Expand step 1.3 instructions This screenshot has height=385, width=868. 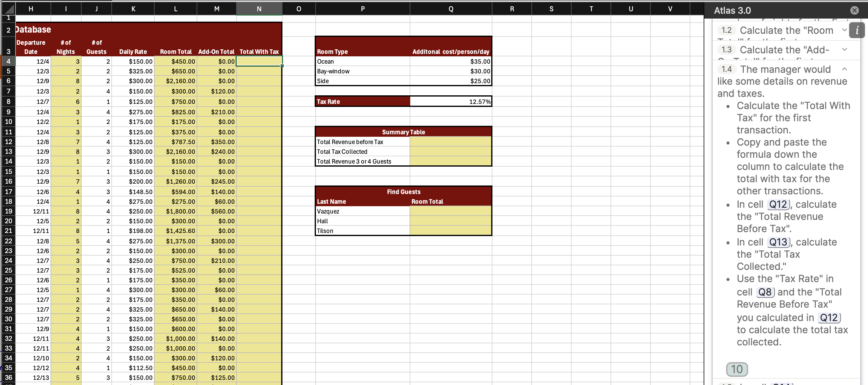pos(844,49)
